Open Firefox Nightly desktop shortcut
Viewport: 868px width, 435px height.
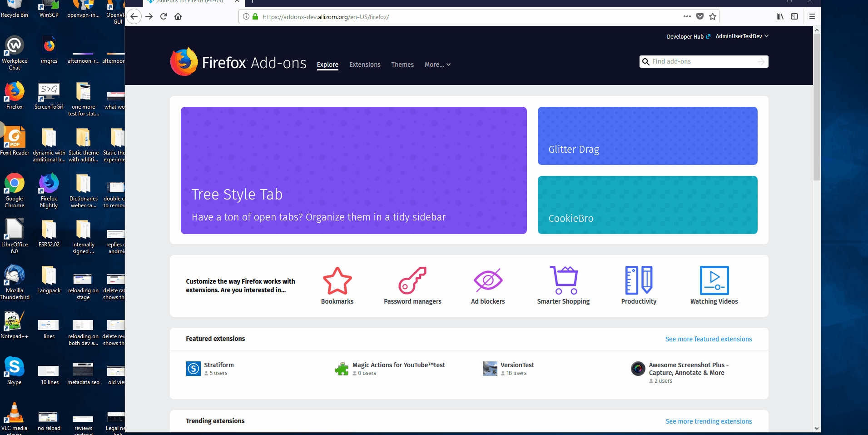pyautogui.click(x=49, y=190)
